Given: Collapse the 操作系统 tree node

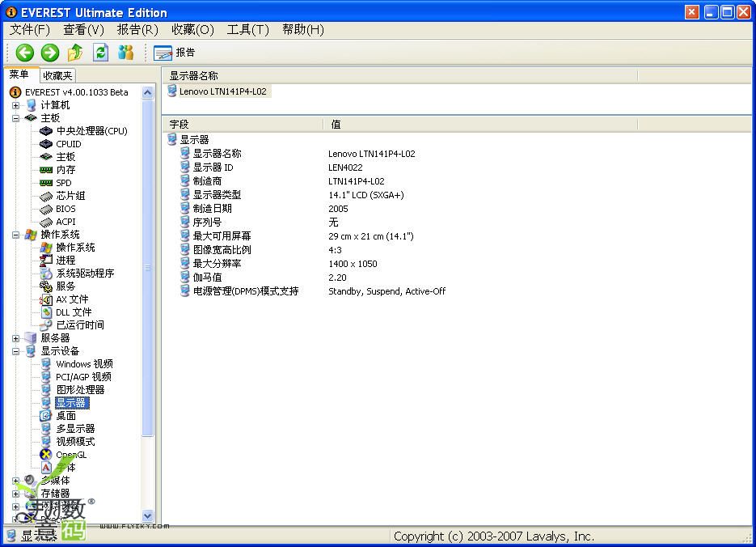Looking at the screenshot, I should coord(16,235).
